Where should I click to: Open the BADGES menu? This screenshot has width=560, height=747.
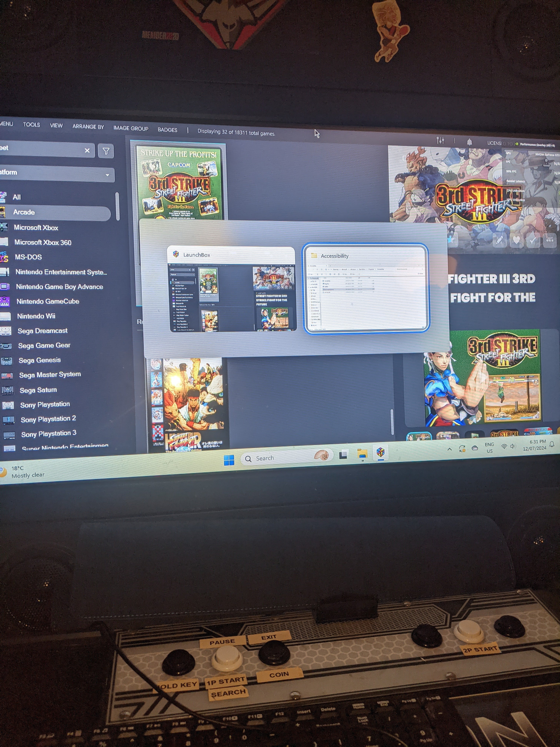coord(167,130)
